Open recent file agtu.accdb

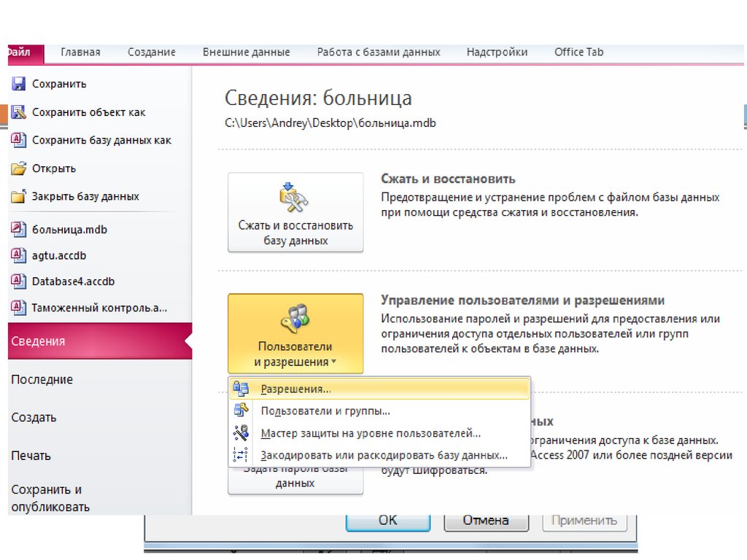(x=59, y=256)
